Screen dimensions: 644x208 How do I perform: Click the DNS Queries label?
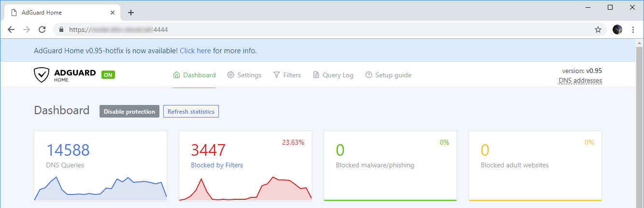tap(65, 165)
